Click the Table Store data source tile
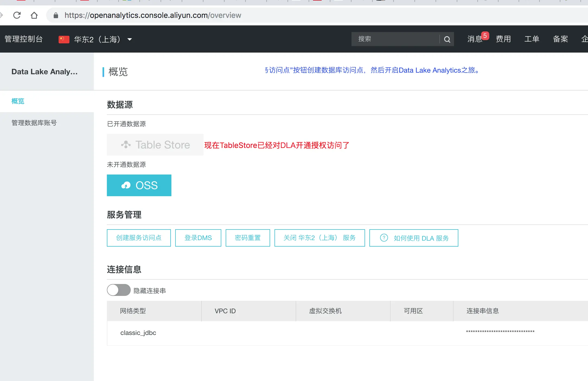 coord(155,145)
